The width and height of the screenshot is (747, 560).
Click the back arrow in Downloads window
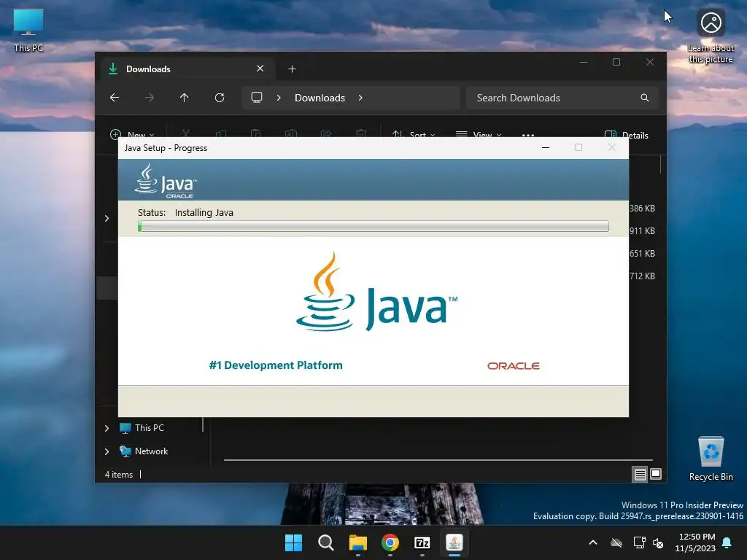click(x=115, y=98)
